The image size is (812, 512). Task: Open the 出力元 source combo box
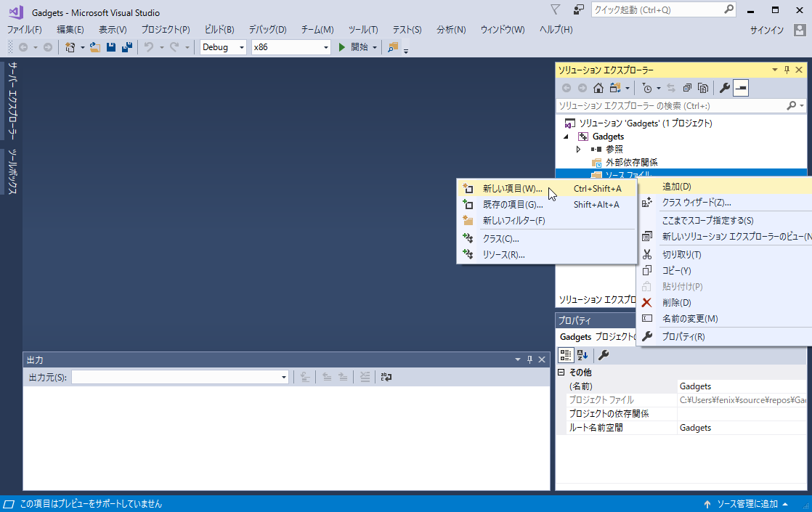(179, 377)
